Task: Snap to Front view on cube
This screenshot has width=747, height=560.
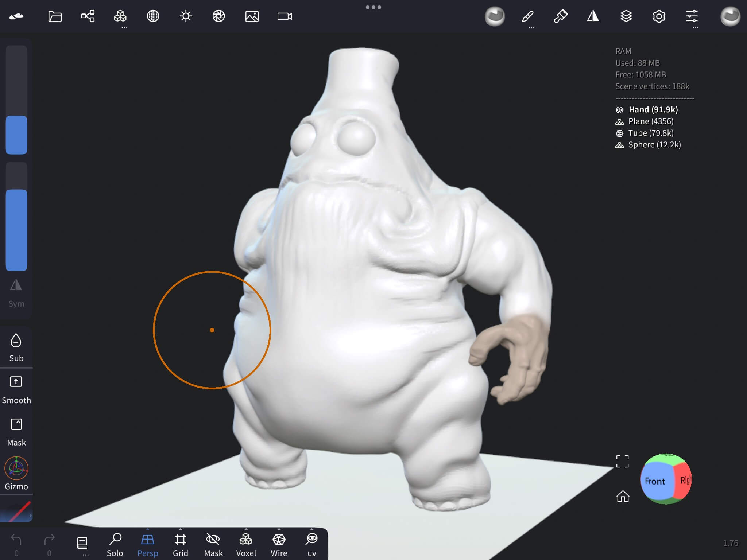Action: (656, 481)
